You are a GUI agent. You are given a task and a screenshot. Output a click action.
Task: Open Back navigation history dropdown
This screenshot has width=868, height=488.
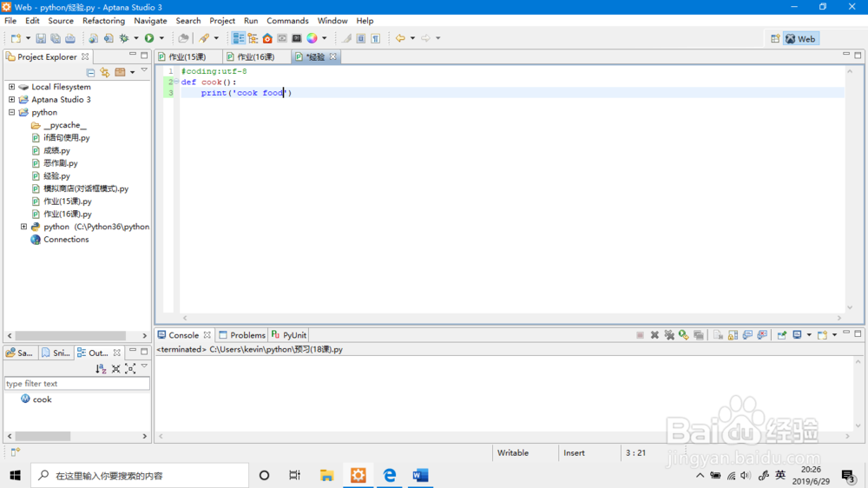click(412, 38)
